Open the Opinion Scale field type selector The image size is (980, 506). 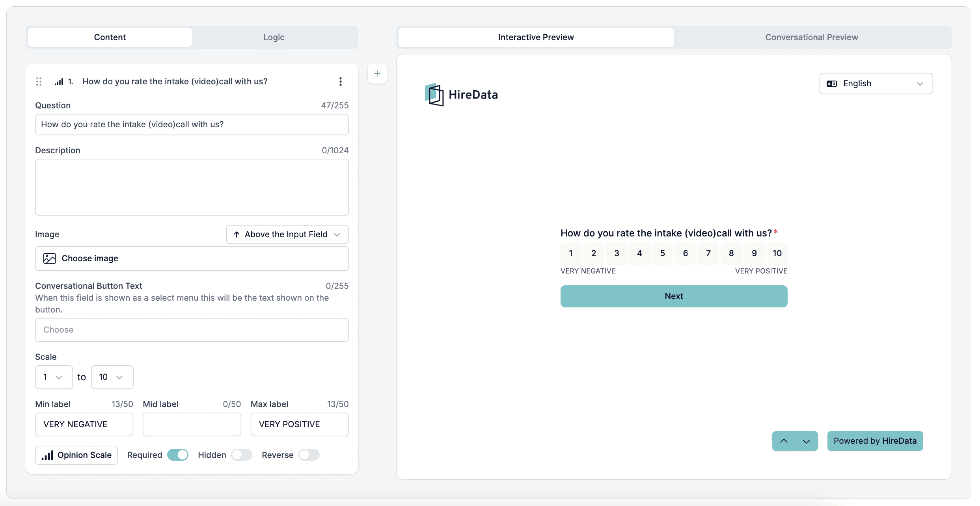[x=76, y=455]
